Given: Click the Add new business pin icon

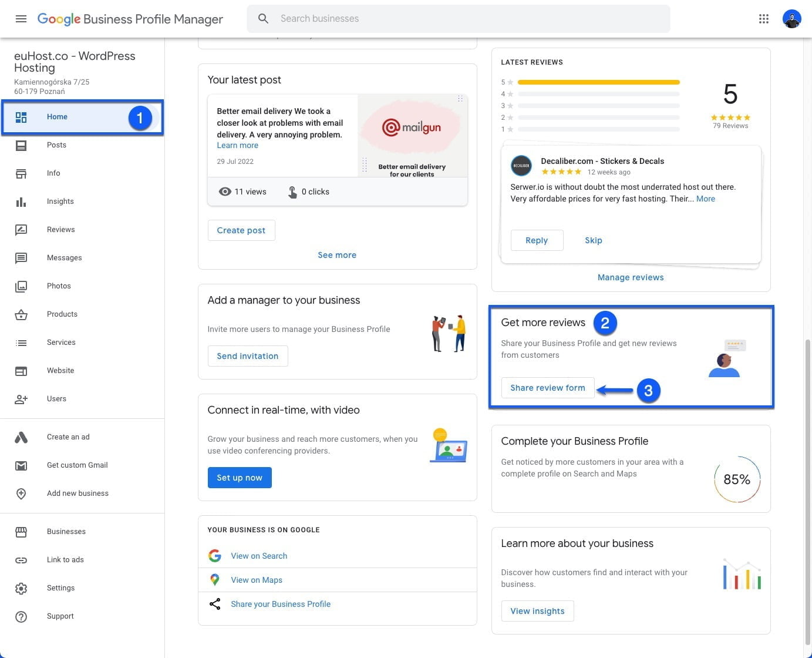Looking at the screenshot, I should 21,493.
